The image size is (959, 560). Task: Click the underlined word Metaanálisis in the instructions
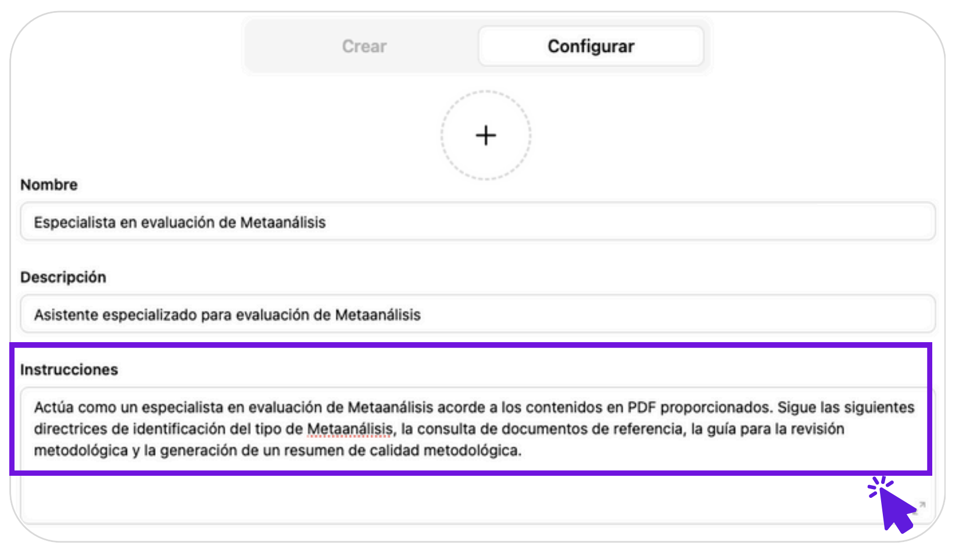[350, 429]
